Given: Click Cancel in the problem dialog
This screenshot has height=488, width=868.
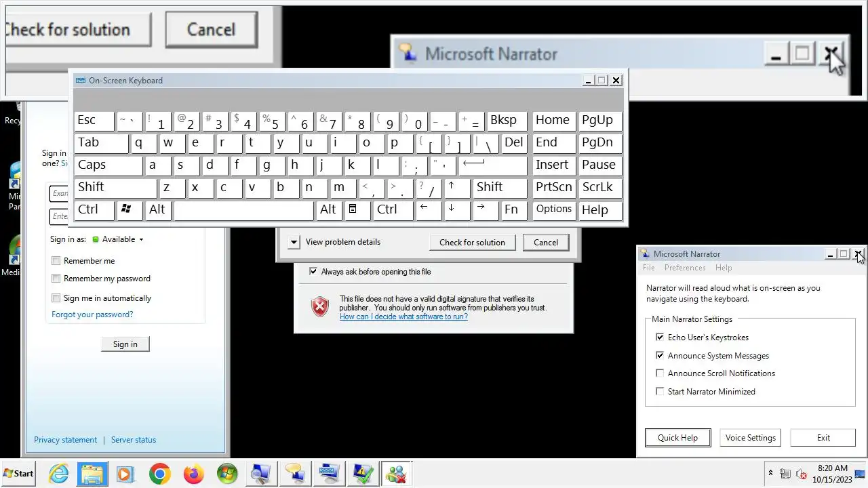Looking at the screenshot, I should tap(546, 243).
